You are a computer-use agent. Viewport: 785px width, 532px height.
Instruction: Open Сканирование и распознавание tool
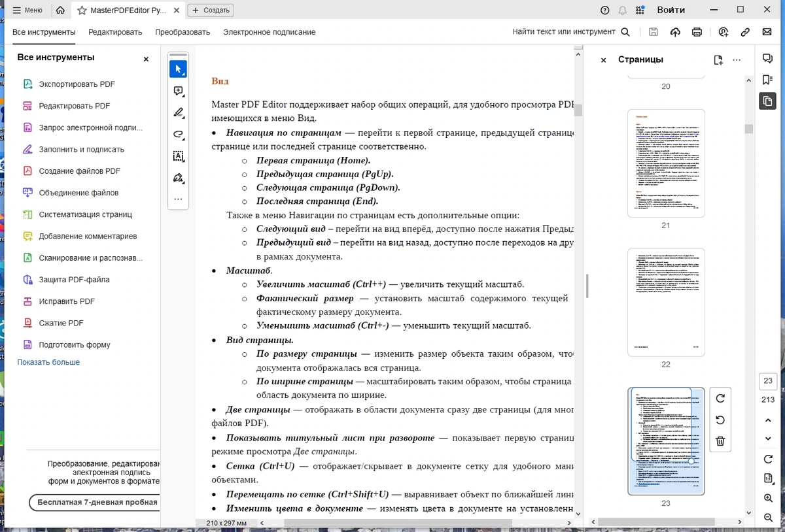click(82, 258)
